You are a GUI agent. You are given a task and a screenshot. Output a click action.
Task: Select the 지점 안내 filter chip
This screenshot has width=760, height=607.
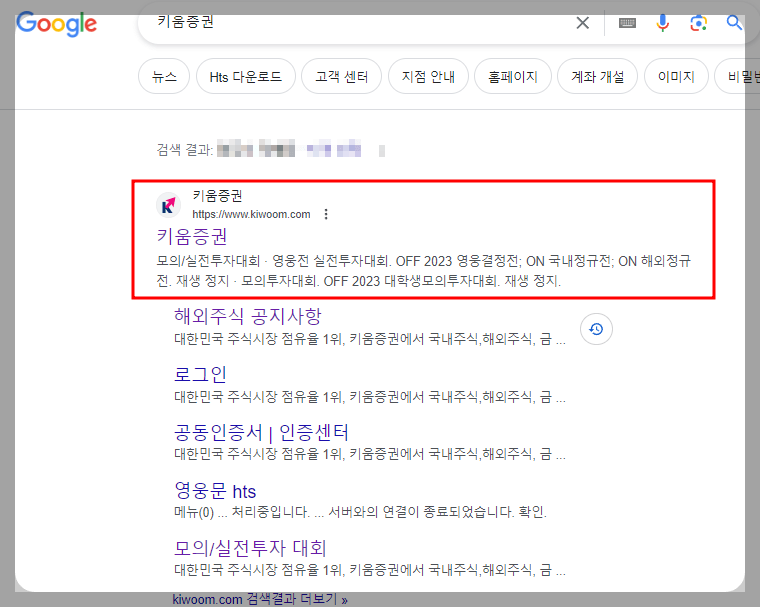(x=428, y=77)
